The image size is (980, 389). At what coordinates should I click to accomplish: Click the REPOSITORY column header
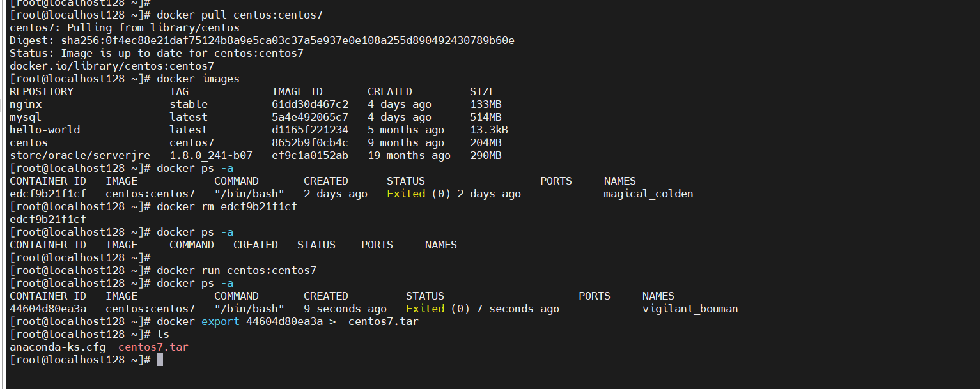[42, 91]
